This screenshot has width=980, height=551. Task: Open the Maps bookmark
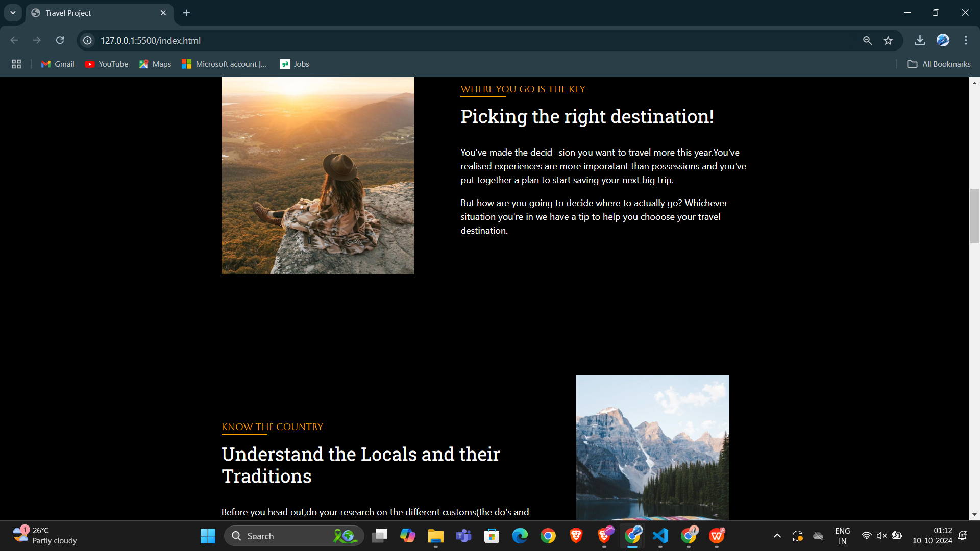coord(155,64)
